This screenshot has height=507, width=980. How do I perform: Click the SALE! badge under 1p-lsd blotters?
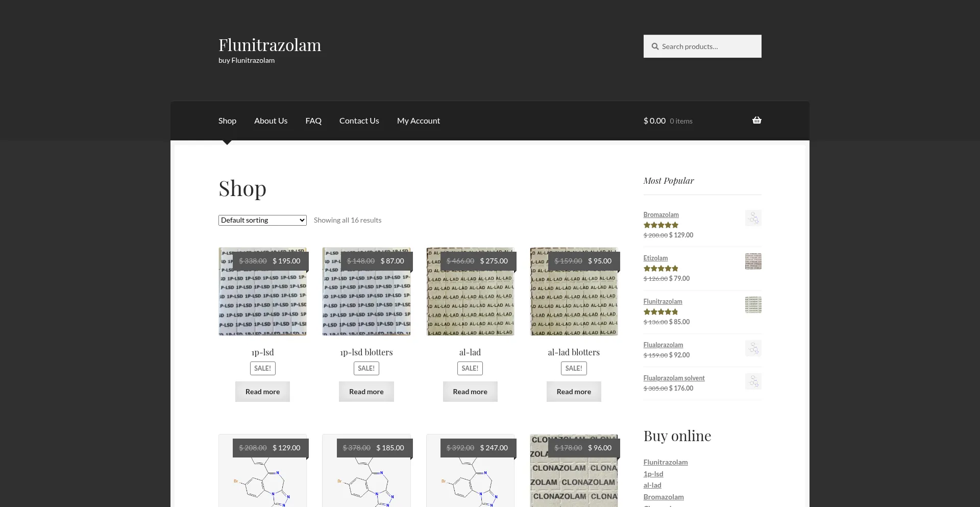pos(366,369)
